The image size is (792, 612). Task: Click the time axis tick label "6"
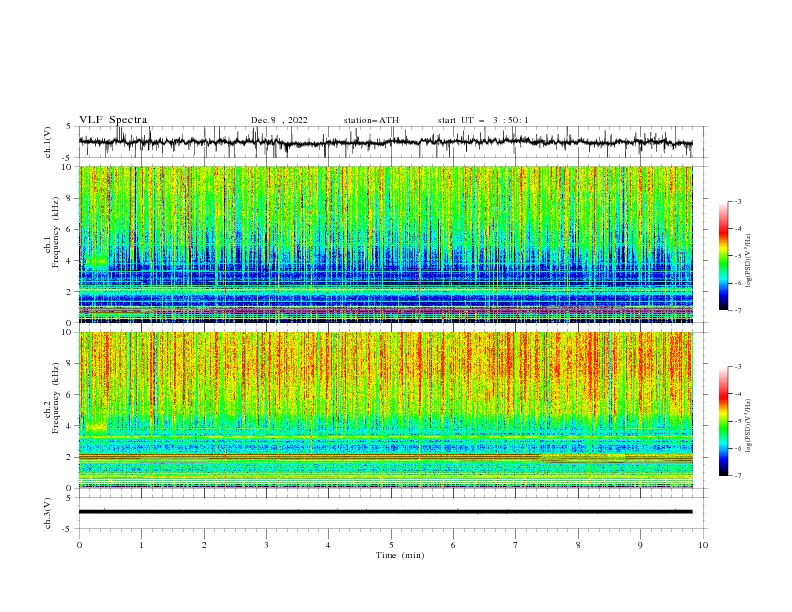[453, 545]
